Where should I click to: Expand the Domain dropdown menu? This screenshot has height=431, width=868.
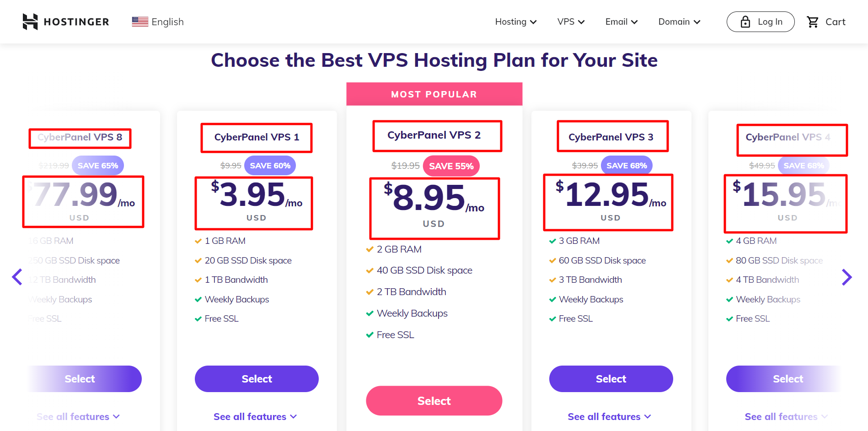pos(679,22)
